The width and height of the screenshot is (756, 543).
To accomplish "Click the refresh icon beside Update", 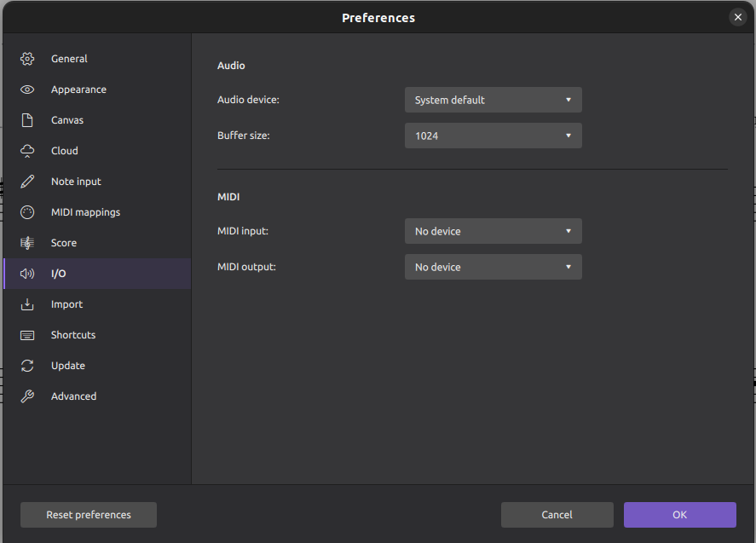I will click(x=26, y=365).
